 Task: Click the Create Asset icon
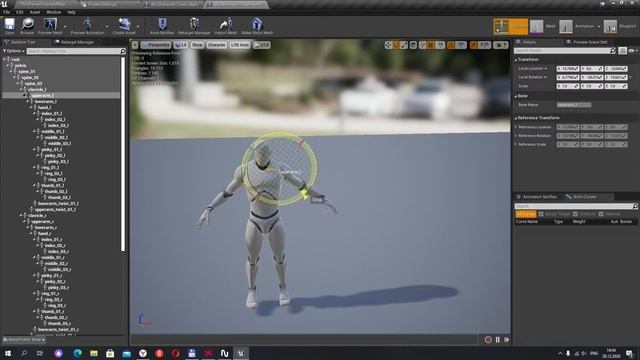point(124,24)
